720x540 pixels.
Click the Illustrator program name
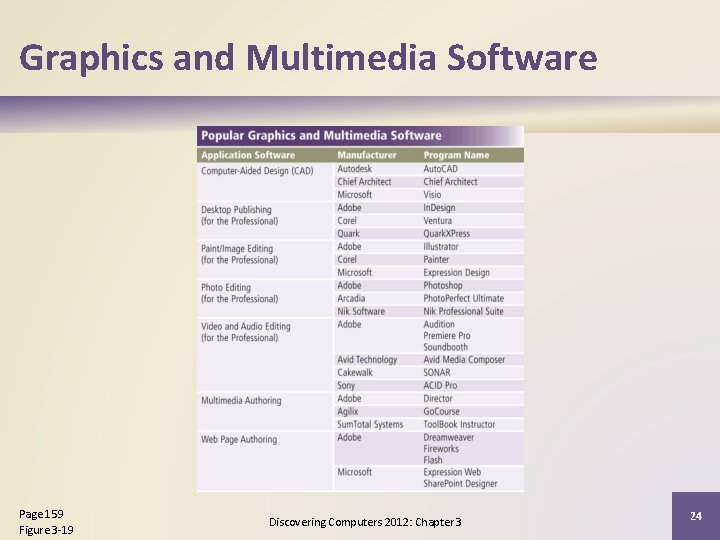[441, 247]
